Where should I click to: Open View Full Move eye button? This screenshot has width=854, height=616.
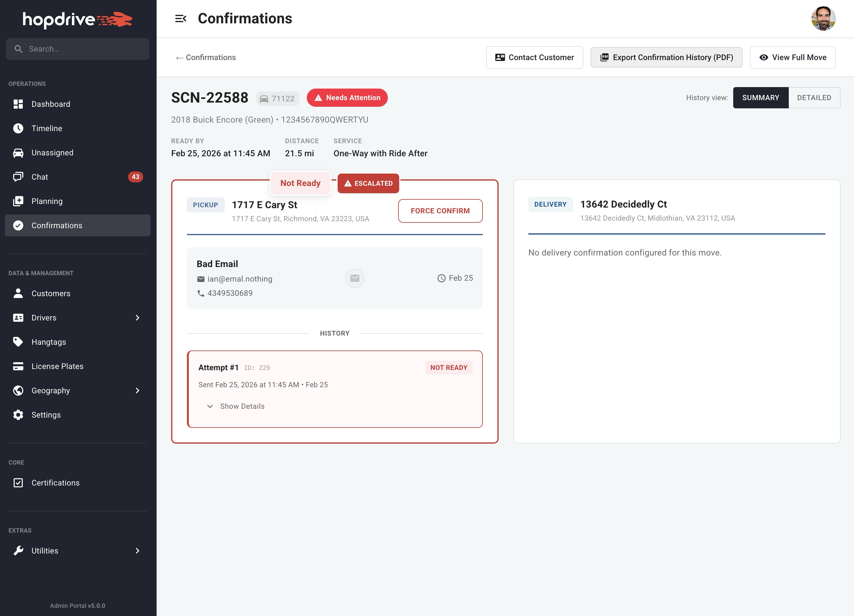coord(792,58)
